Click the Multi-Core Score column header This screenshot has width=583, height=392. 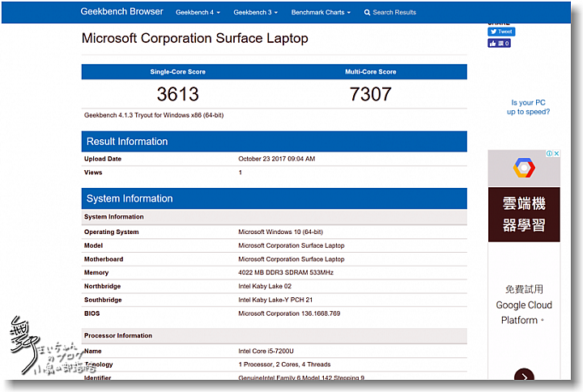[370, 72]
